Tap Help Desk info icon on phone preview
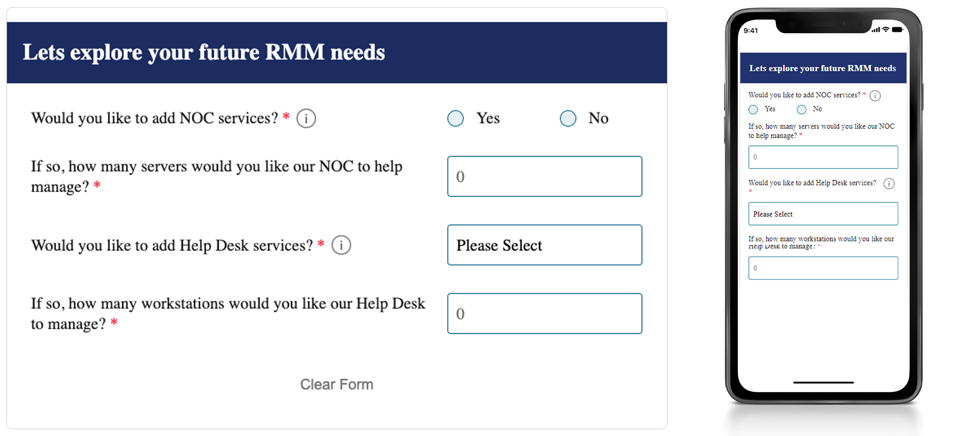The height and width of the screenshot is (436, 980). (x=889, y=183)
